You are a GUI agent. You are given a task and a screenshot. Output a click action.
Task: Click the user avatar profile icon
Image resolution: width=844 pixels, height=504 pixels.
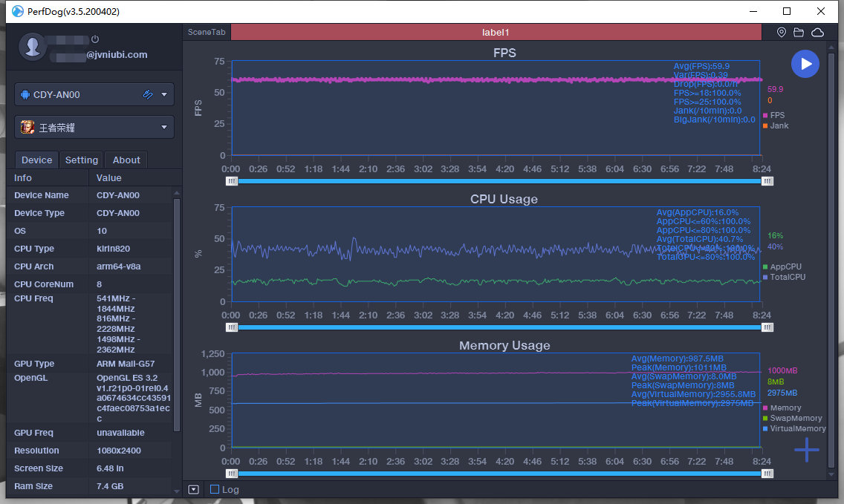(x=33, y=46)
